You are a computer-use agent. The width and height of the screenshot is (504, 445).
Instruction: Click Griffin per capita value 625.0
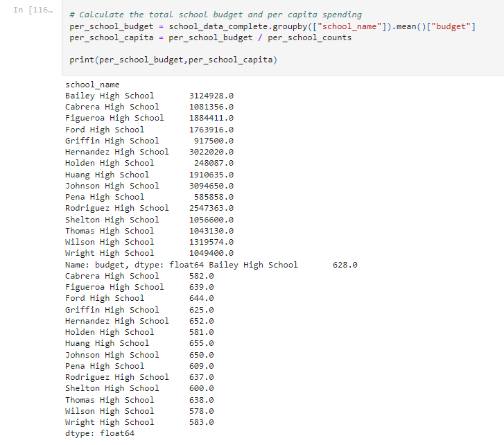[x=201, y=310]
